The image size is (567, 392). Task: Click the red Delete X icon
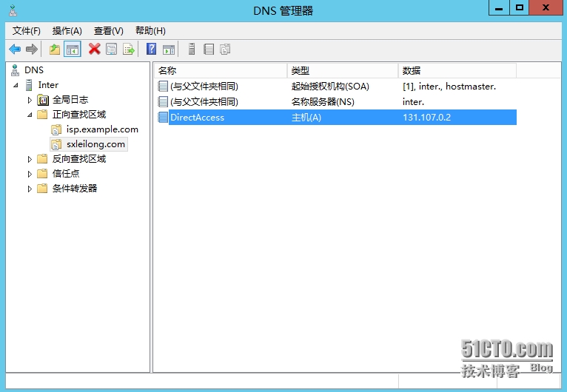95,49
